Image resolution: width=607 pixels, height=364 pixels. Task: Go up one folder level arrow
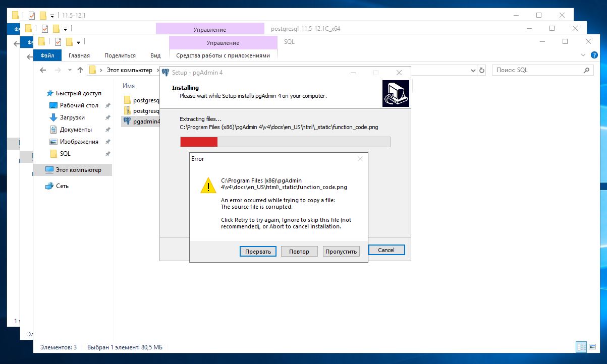[x=80, y=70]
